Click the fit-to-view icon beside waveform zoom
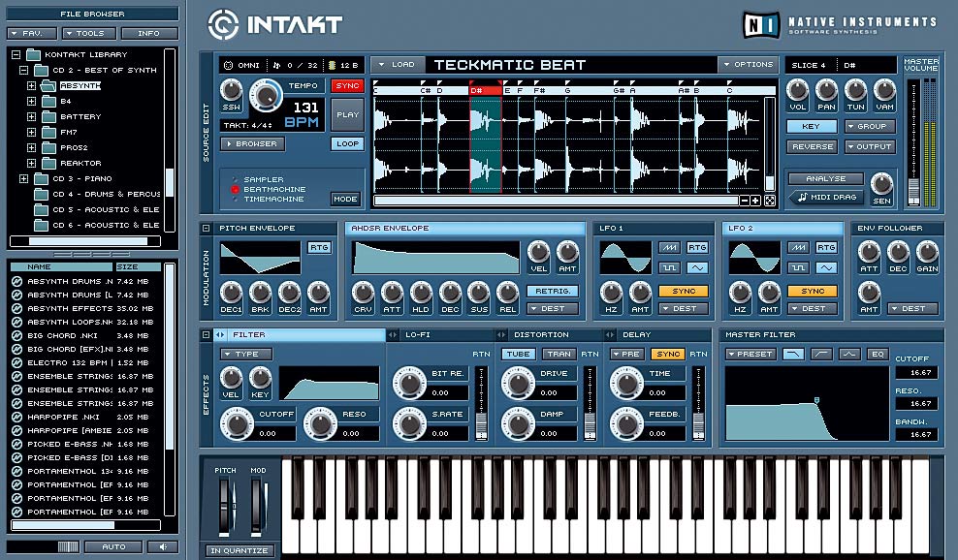958x560 pixels. [x=770, y=201]
